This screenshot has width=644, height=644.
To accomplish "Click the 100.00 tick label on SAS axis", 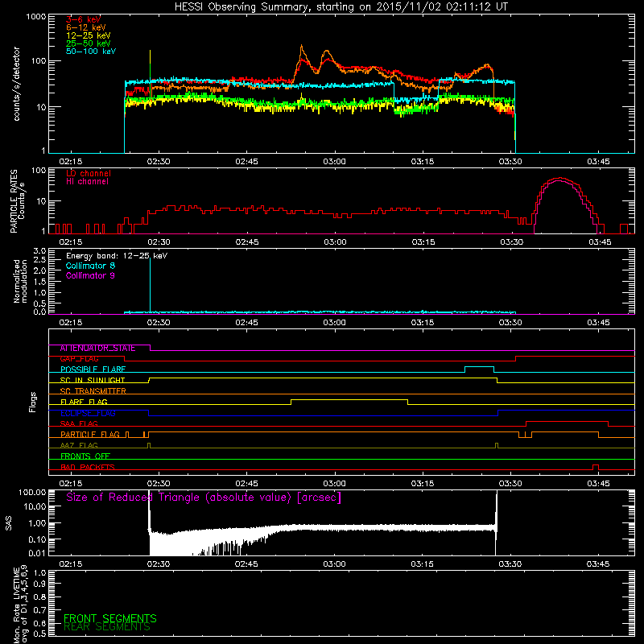I will (x=32, y=493).
